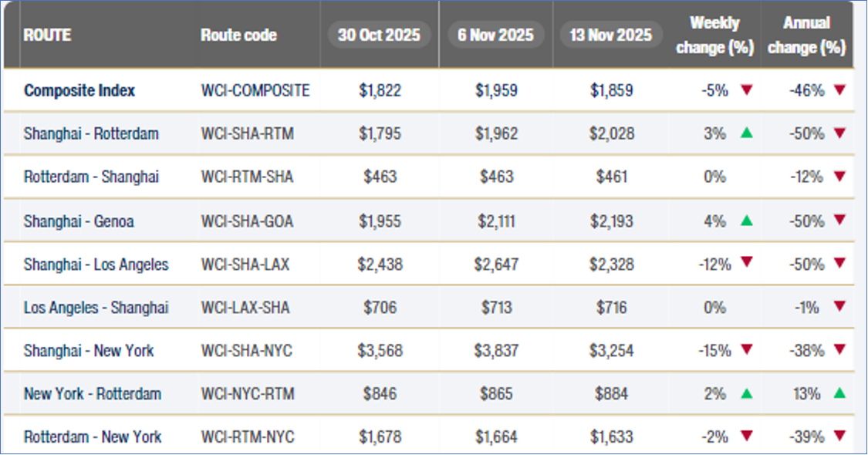This screenshot has width=868, height=455.
Task: Click the green up arrow for Shanghai - Genoa weekly change
Action: pyautogui.click(x=746, y=221)
